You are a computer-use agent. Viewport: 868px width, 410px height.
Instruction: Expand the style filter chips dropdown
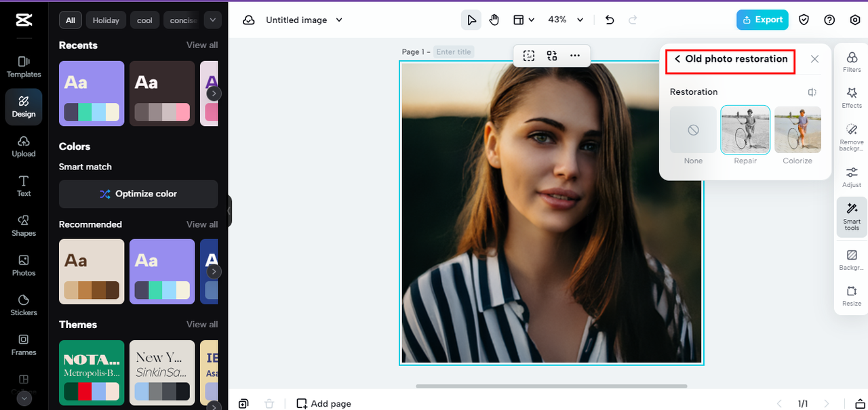(x=213, y=20)
